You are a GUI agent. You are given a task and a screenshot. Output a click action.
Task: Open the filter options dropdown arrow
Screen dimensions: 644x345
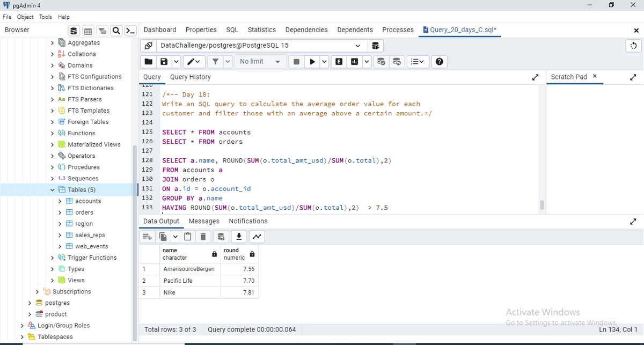228,62
